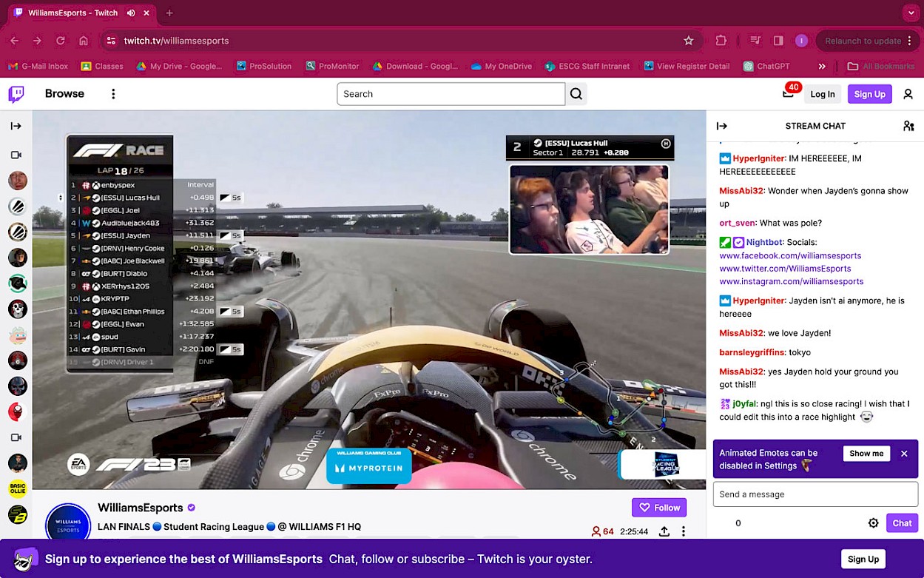The width and height of the screenshot is (924, 578).
Task: Open notifications icon showing 40 badge
Action: (x=789, y=93)
